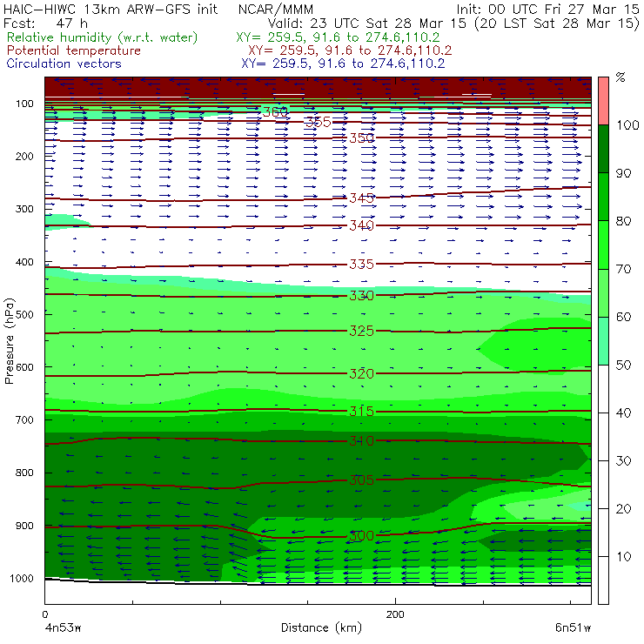
Task: Click the 'Relative humidity (w.r.t. water)' legend label
Action: click(103, 37)
